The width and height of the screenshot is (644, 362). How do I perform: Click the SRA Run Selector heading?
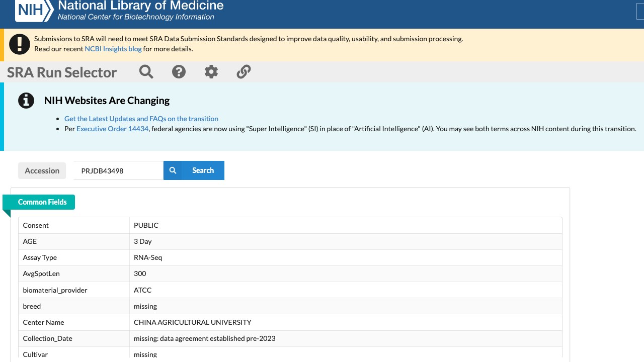[62, 72]
